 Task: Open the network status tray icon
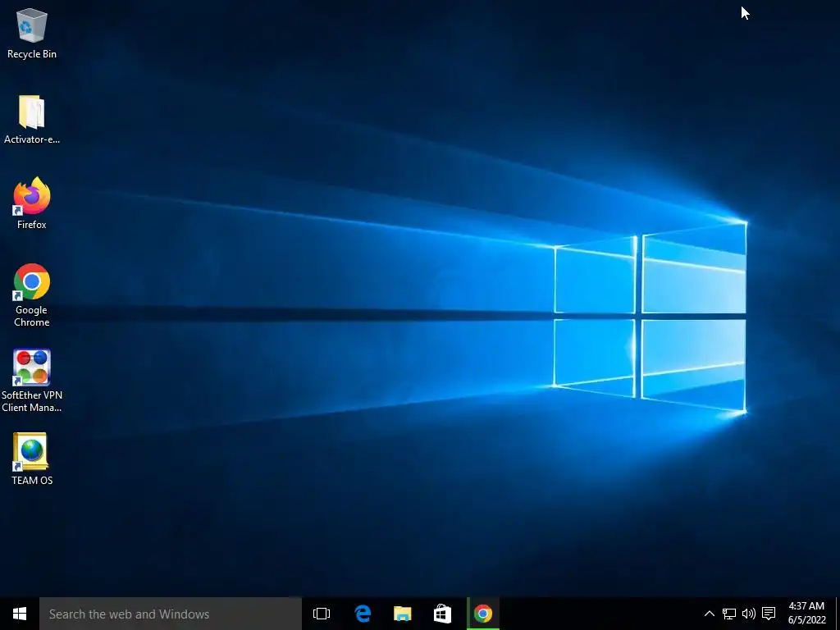click(x=728, y=614)
